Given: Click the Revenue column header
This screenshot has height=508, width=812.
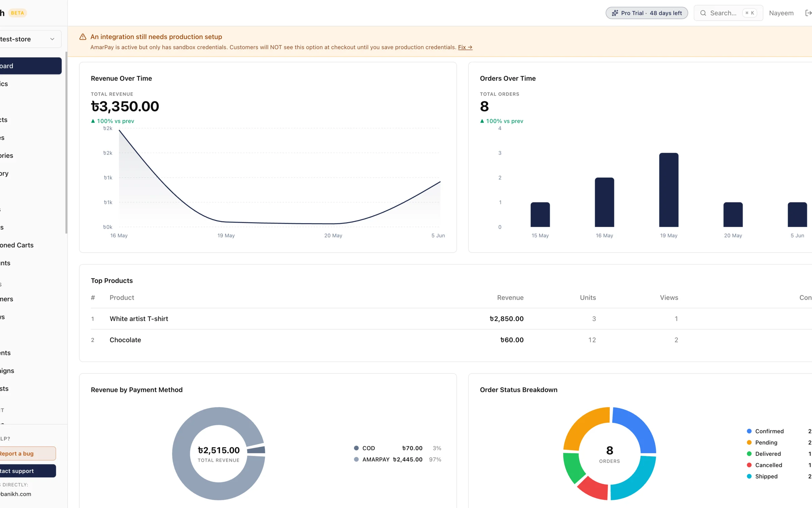Looking at the screenshot, I should tap(510, 297).
